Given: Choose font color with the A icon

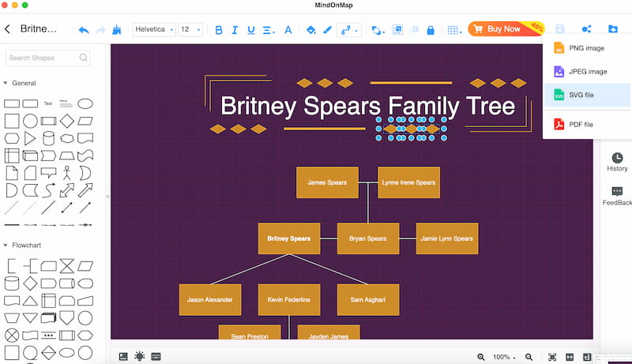Looking at the screenshot, I should click(x=288, y=30).
